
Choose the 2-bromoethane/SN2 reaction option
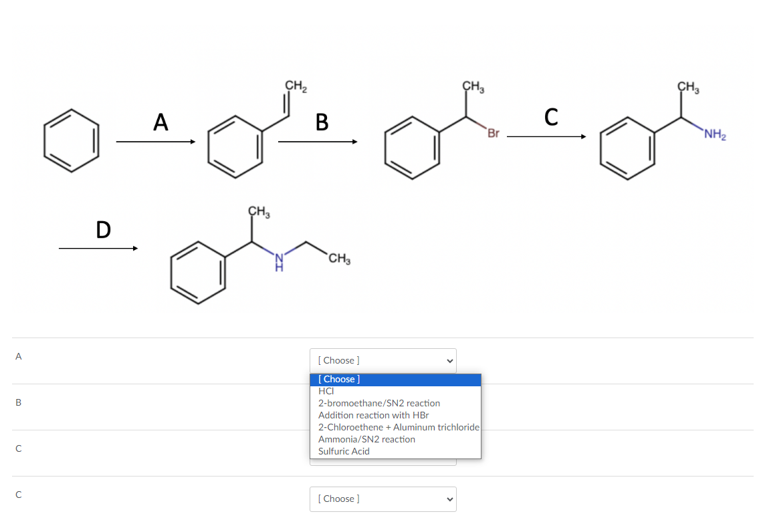(378, 403)
